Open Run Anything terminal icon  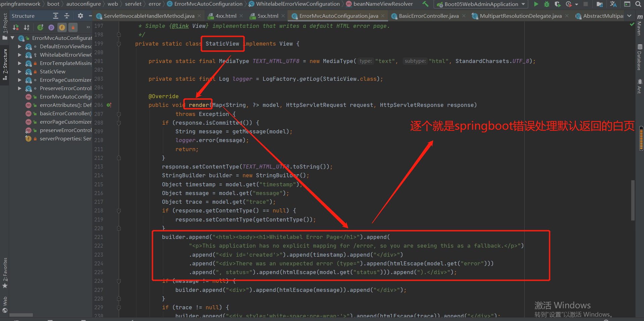(x=627, y=4)
